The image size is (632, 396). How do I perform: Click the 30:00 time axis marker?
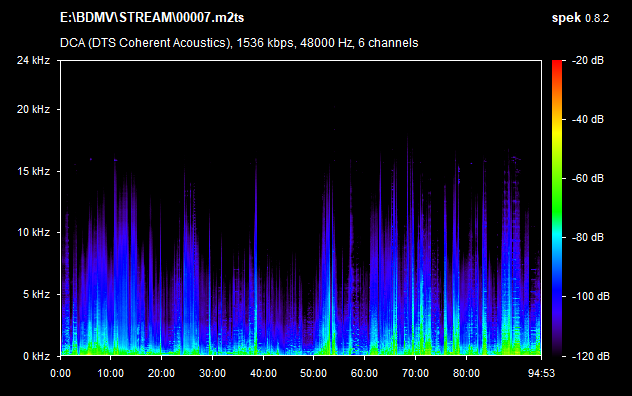[x=212, y=373]
